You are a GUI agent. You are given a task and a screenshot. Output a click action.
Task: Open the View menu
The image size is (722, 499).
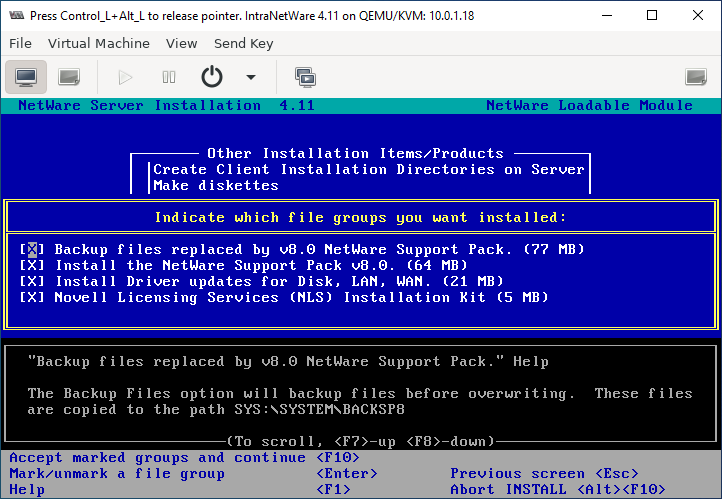[181, 43]
